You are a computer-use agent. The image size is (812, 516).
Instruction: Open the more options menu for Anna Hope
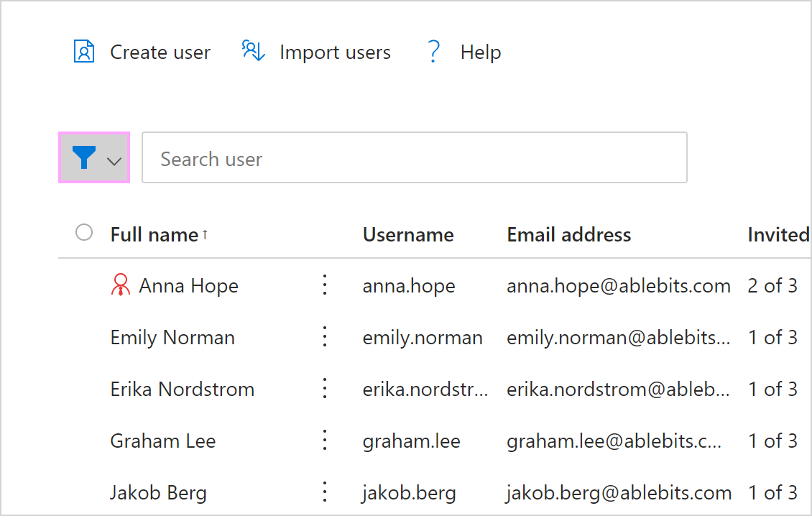325,285
